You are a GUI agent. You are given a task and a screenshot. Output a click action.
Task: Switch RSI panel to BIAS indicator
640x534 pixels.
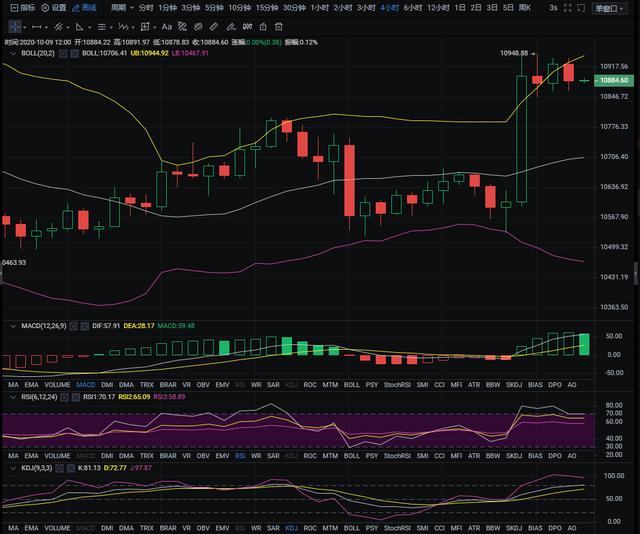tap(535, 456)
